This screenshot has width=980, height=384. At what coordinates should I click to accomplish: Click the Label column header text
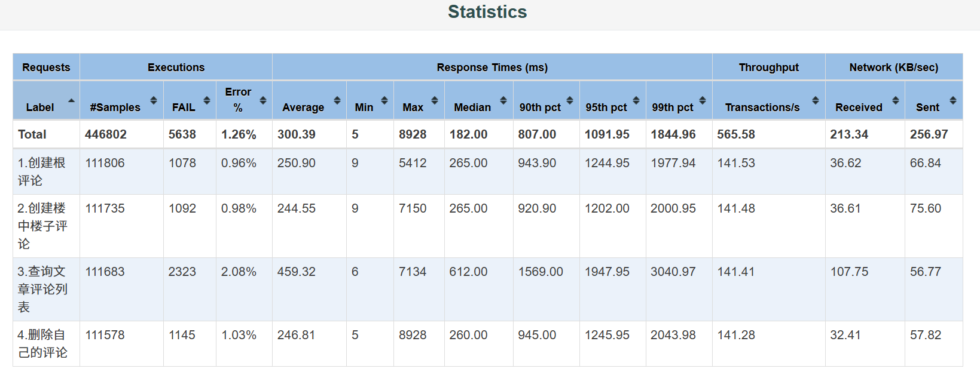tap(40, 107)
